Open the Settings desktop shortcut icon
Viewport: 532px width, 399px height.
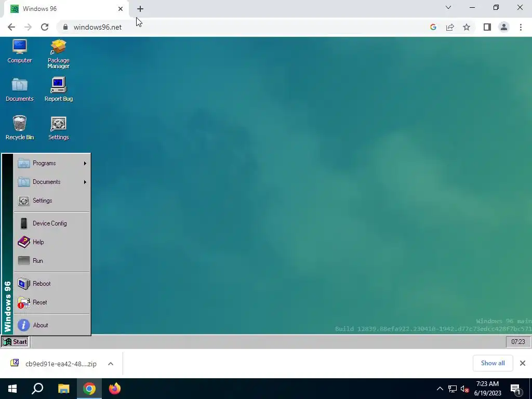pos(58,128)
